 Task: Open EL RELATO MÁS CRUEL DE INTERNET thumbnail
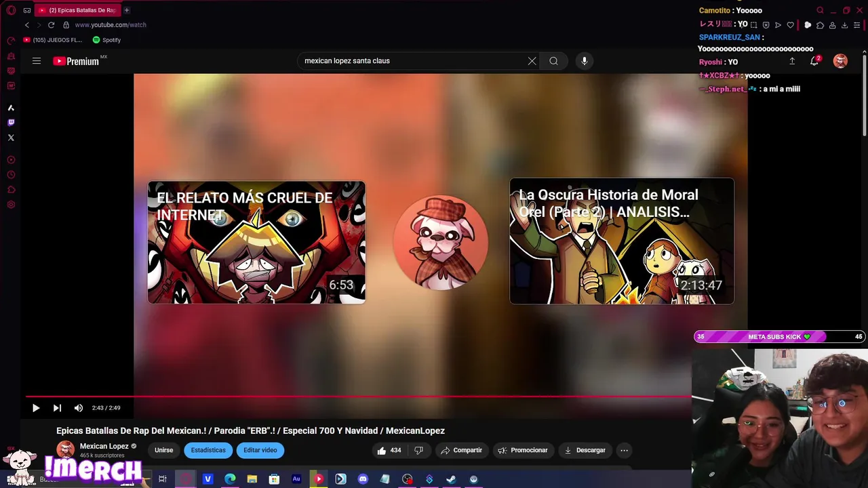click(x=256, y=242)
